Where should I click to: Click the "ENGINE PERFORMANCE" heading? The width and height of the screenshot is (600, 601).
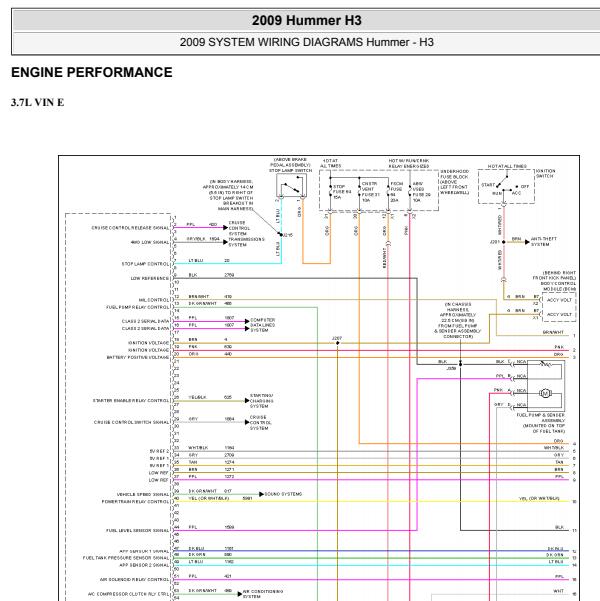92,72
